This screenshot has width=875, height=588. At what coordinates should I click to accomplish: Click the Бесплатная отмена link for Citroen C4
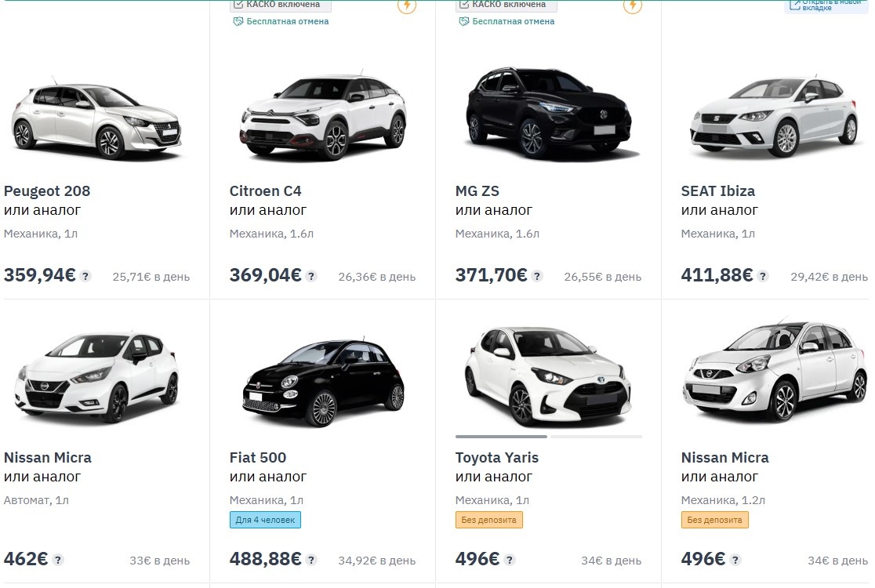[x=285, y=21]
